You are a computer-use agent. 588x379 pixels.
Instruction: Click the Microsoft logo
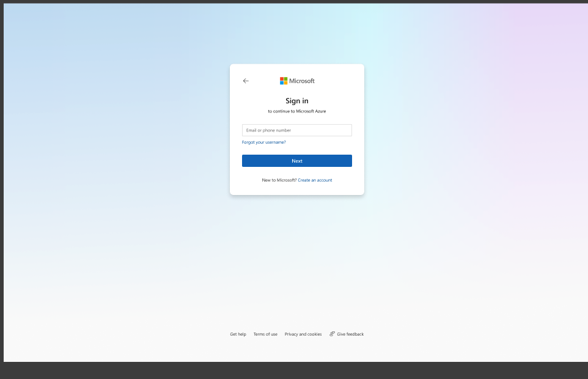297,81
